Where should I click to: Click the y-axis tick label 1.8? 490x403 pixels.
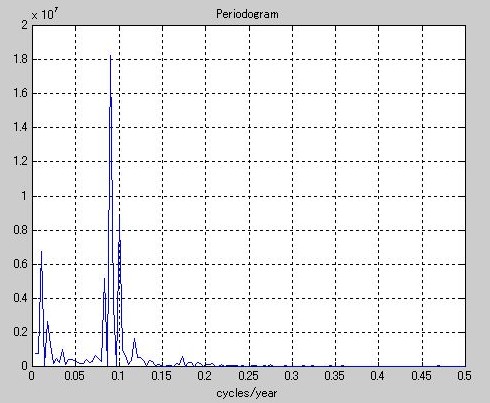click(x=20, y=59)
